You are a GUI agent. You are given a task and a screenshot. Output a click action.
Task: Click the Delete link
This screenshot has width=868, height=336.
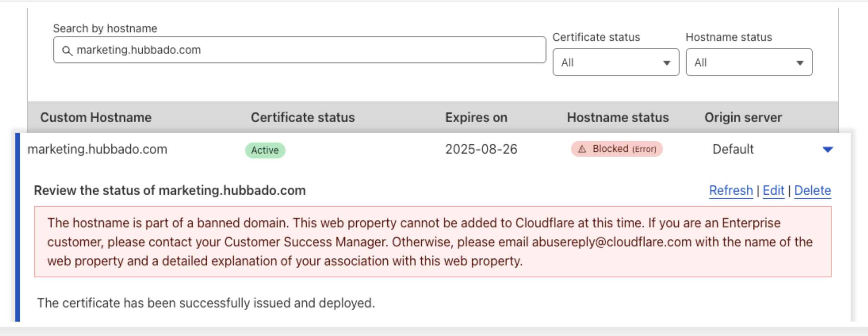[812, 190]
